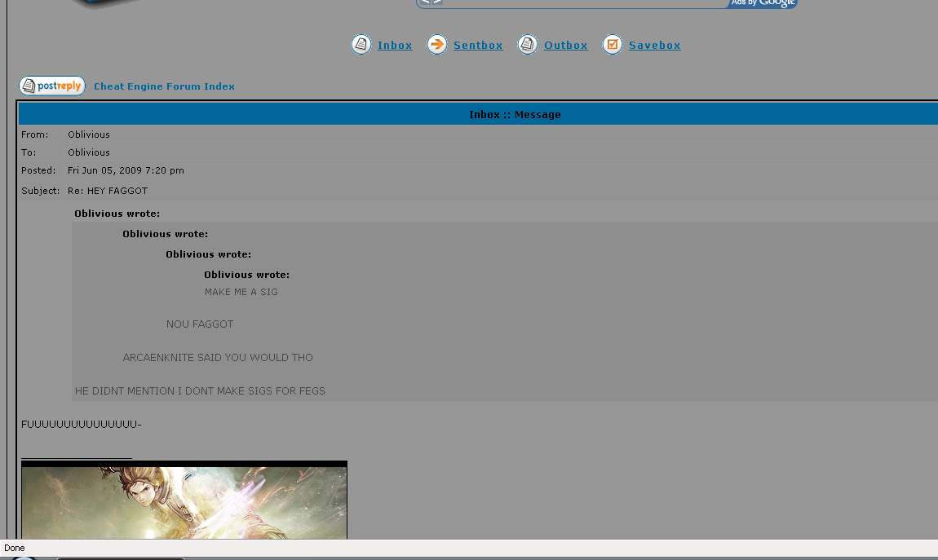This screenshot has width=938, height=560.
Task: Click the message text 'FUUUUUUUUUUUUUUU-'
Action: click(x=82, y=425)
